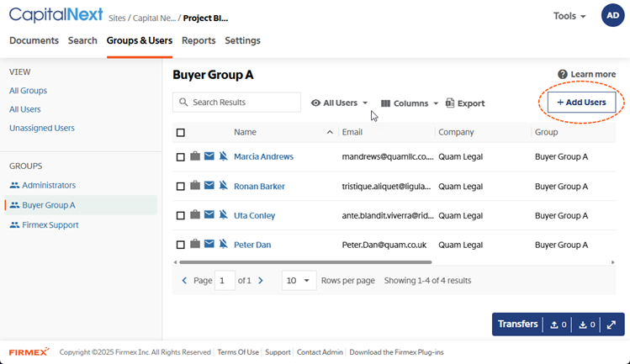Open the All Groups view
The image size is (630, 364).
[x=28, y=91]
